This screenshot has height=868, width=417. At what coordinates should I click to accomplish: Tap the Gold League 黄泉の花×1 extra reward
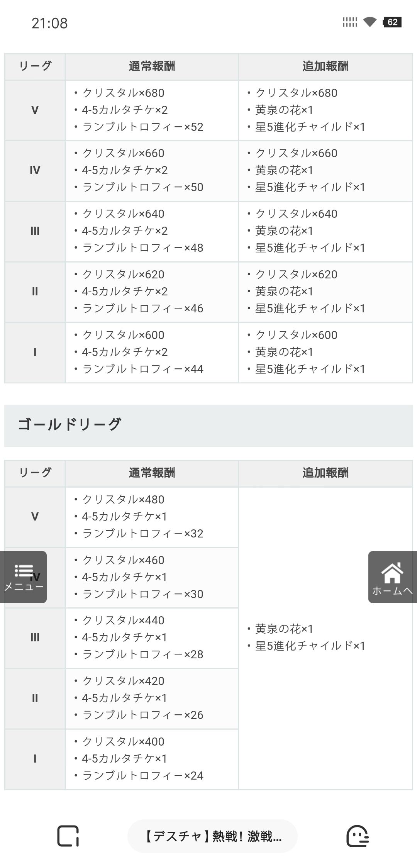[284, 629]
